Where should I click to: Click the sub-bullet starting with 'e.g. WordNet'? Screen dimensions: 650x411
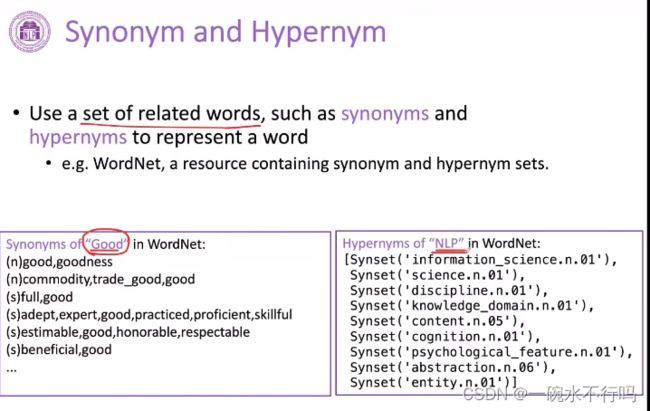coord(305,164)
